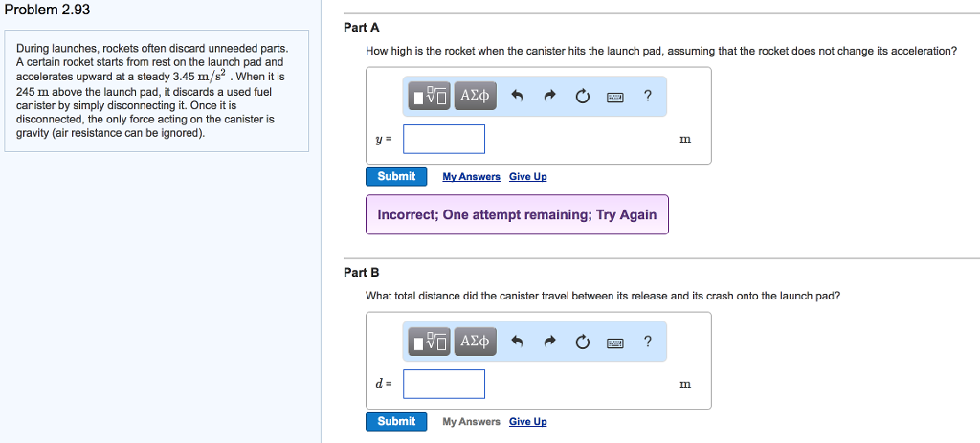Submit the Part A answer
Viewport: 980px width, 443px height.
click(396, 176)
